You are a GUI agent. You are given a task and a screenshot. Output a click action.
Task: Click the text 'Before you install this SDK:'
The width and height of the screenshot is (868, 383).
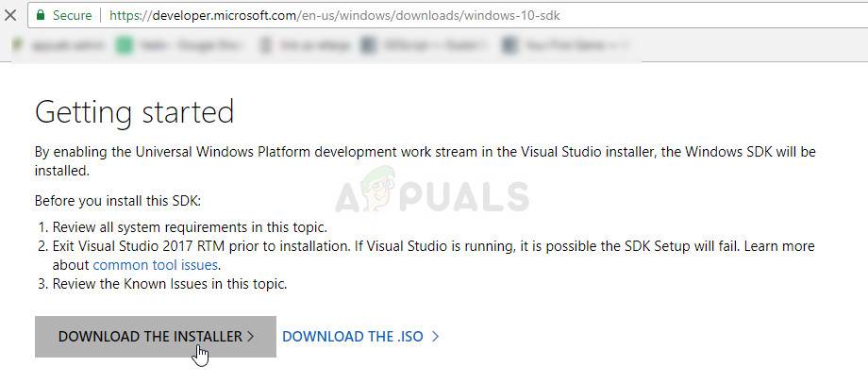coord(117,200)
